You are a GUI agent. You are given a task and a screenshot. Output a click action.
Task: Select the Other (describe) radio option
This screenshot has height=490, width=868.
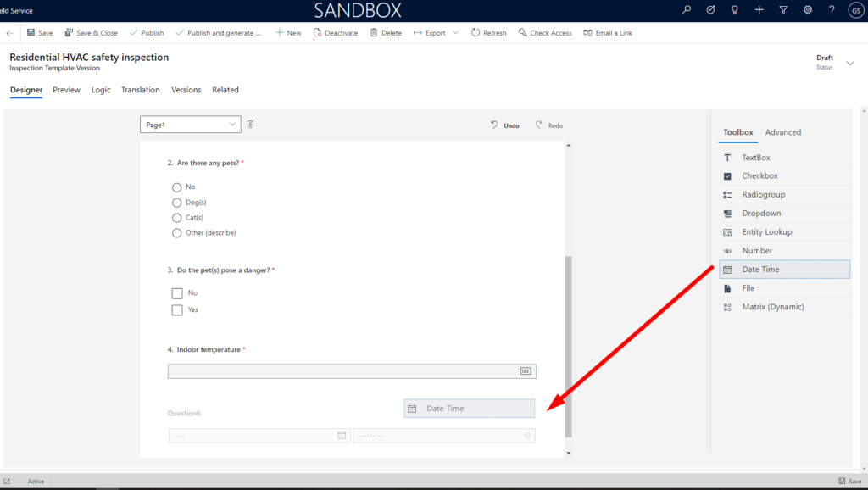(176, 232)
